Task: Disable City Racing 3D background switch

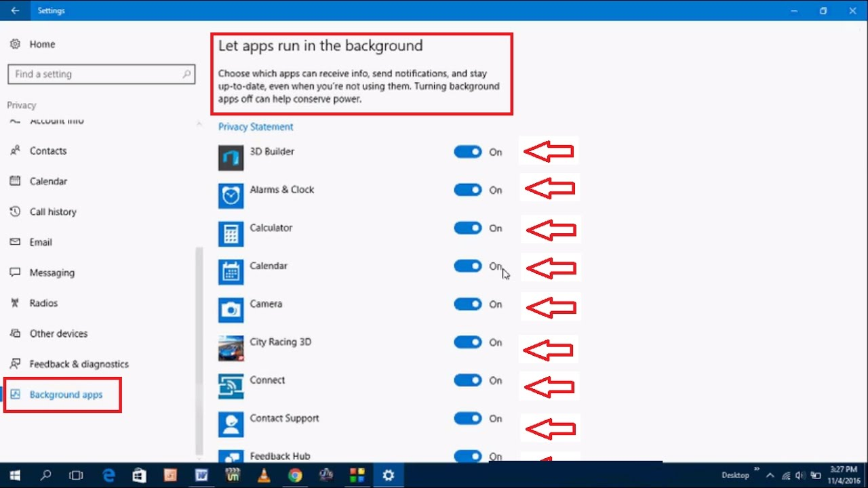Action: 468,342
